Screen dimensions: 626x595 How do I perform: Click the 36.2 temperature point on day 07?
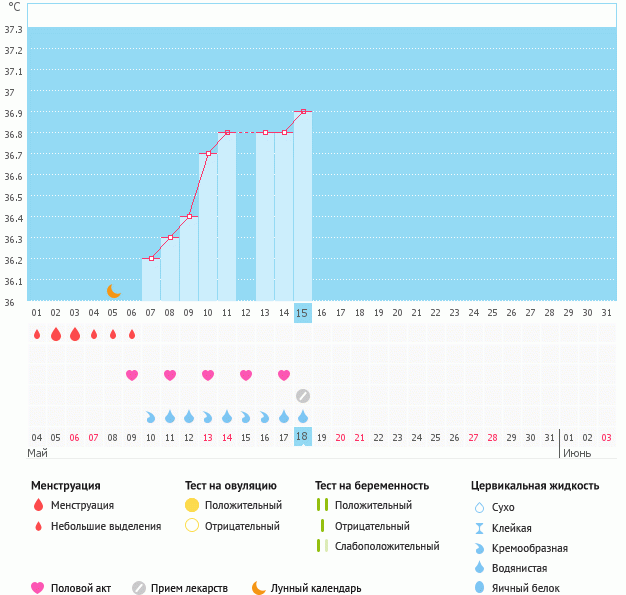151,259
